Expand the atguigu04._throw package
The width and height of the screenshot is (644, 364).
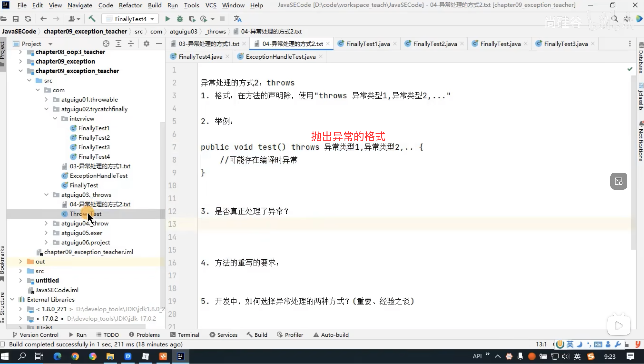pos(46,223)
